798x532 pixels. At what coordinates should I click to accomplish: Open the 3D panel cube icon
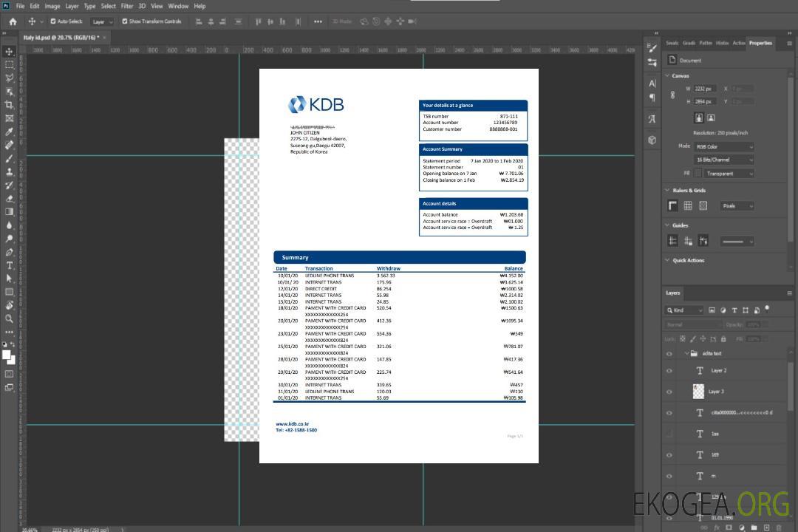point(652,140)
